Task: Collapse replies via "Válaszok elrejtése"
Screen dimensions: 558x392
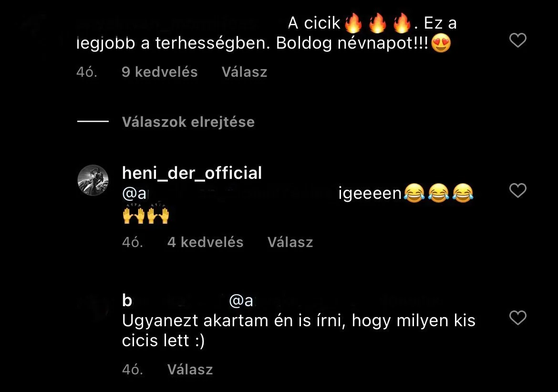Action: pyautogui.click(x=188, y=122)
